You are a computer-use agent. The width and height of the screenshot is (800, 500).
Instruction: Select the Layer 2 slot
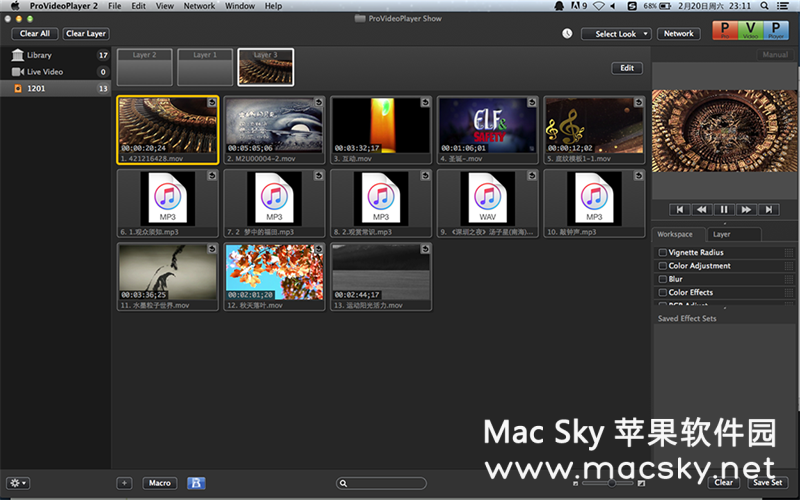145,67
